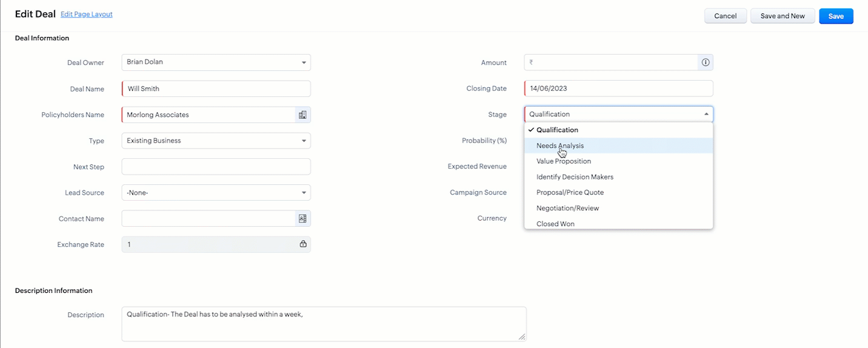Choose Value Proposition from stage list
The width and height of the screenshot is (868, 348).
point(564,161)
